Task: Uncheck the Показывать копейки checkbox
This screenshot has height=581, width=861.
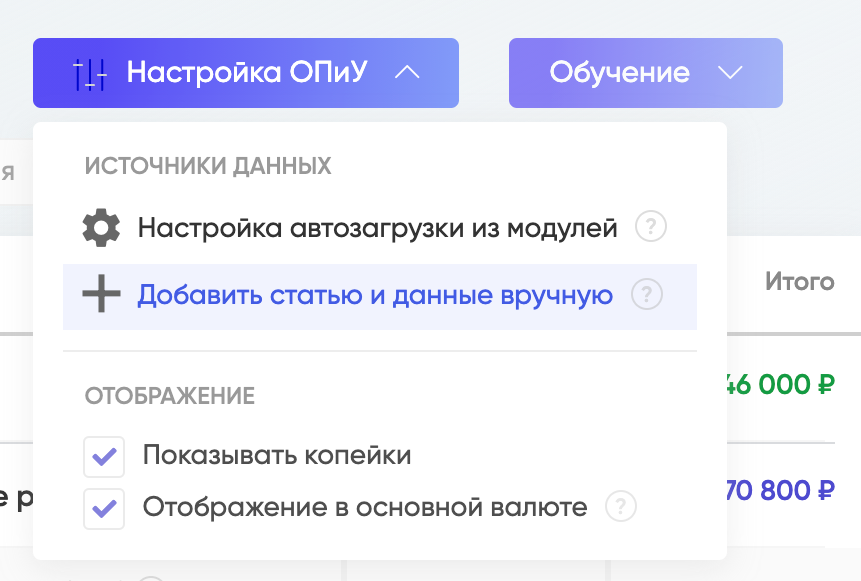Action: tap(104, 456)
